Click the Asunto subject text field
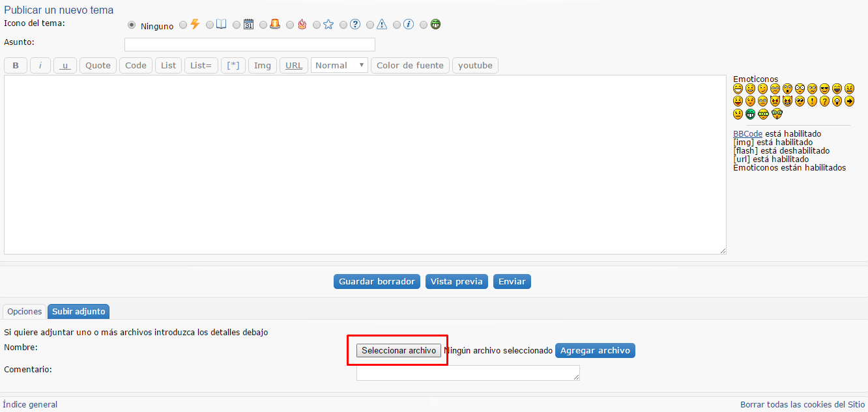 click(250, 44)
